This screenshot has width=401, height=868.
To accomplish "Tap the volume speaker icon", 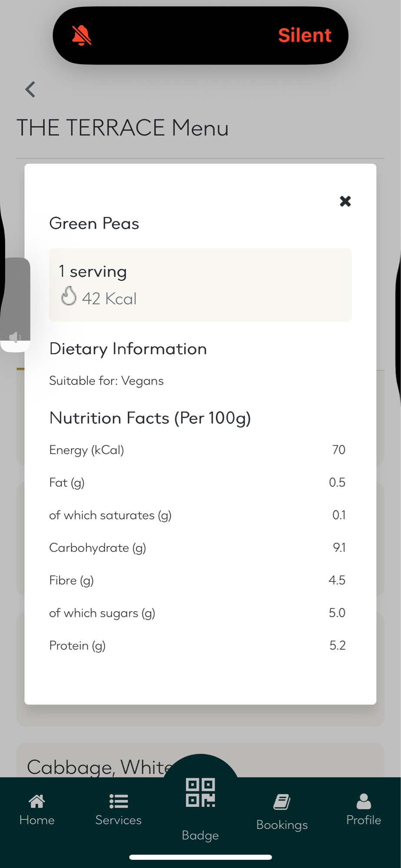I will [15, 337].
